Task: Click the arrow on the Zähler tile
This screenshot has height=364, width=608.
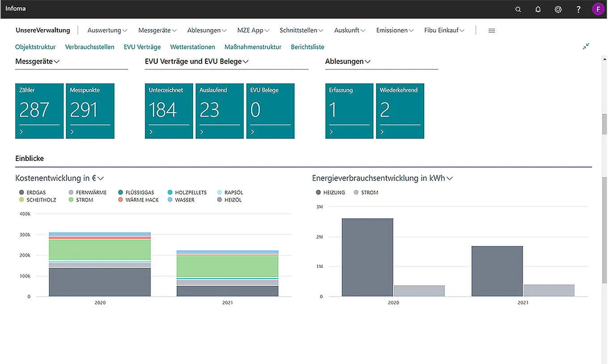Action: (x=21, y=132)
